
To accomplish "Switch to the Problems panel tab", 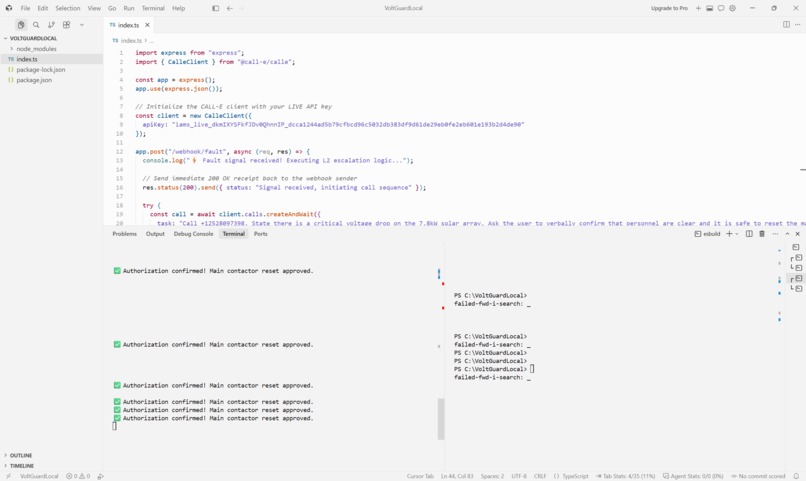I will pos(124,234).
